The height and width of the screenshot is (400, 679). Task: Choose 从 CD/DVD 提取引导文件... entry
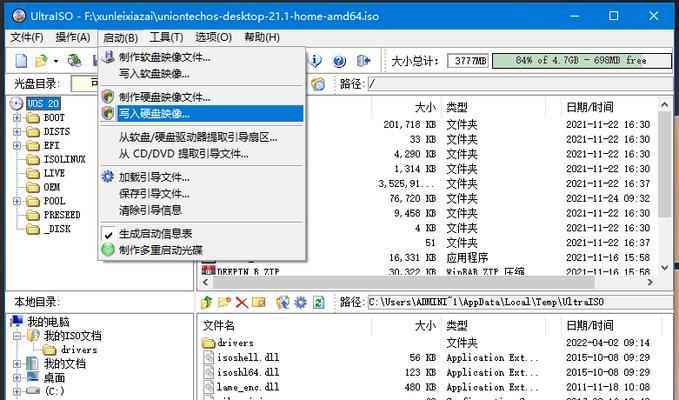pyautogui.click(x=202, y=154)
